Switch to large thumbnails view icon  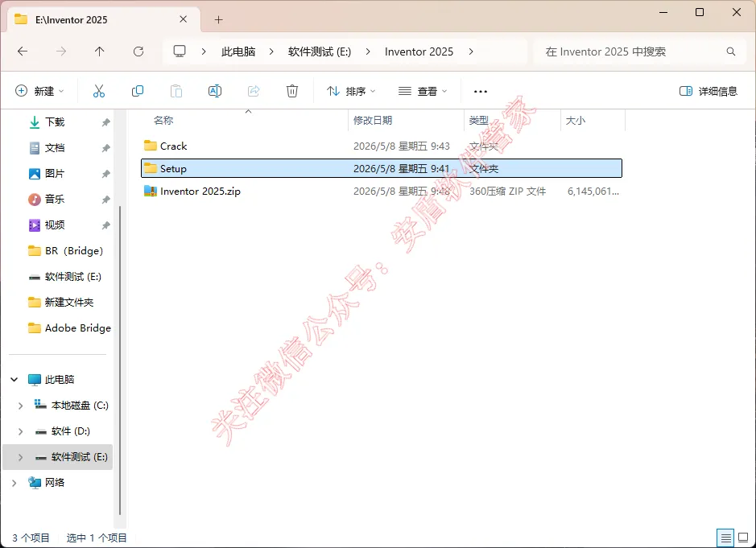tap(743, 538)
